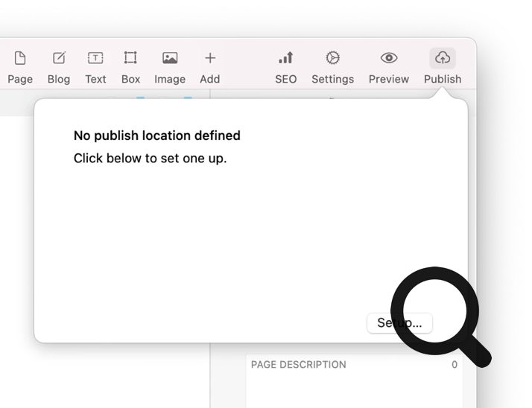Viewport: 532px width, 408px height.
Task: Focus the Page Description text area
Action: [350, 387]
